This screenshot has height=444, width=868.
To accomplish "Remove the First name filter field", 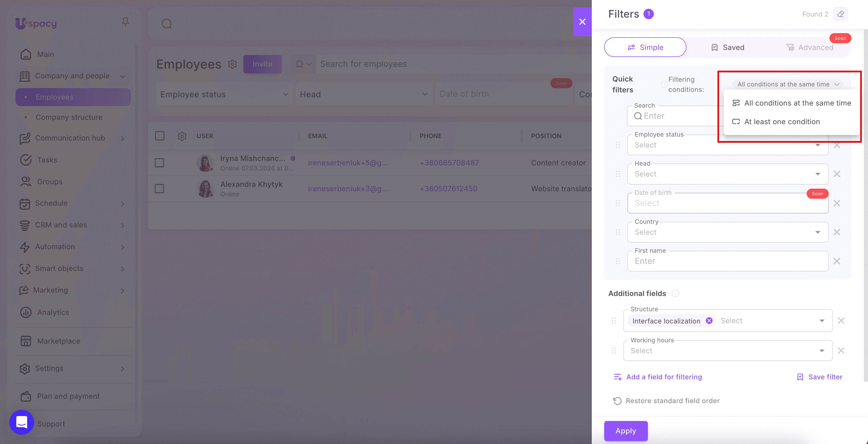I will [x=837, y=261].
